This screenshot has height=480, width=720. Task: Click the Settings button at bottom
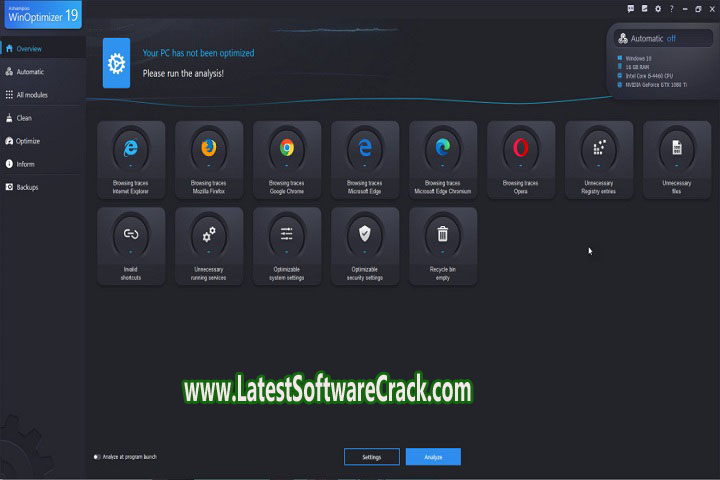(371, 457)
